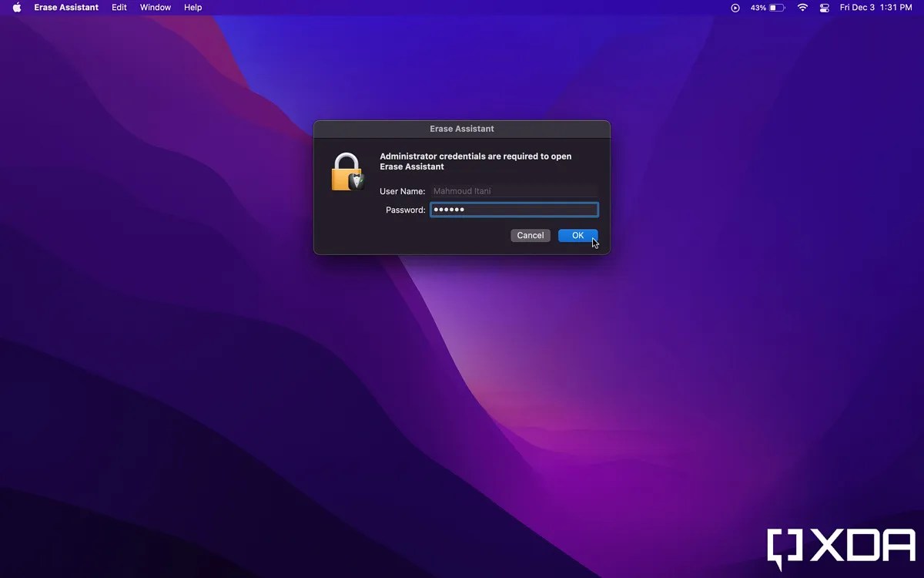
Task: Click the battery charge level bar
Action: (772, 8)
